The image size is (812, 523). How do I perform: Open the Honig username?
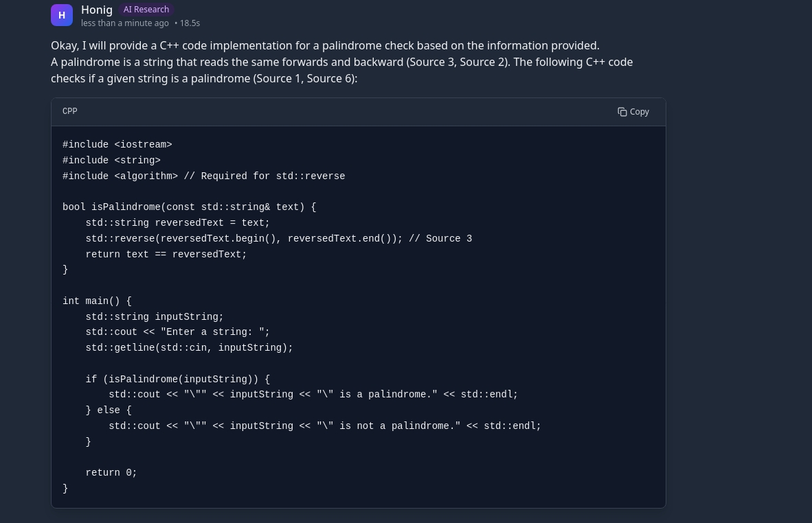click(x=97, y=10)
